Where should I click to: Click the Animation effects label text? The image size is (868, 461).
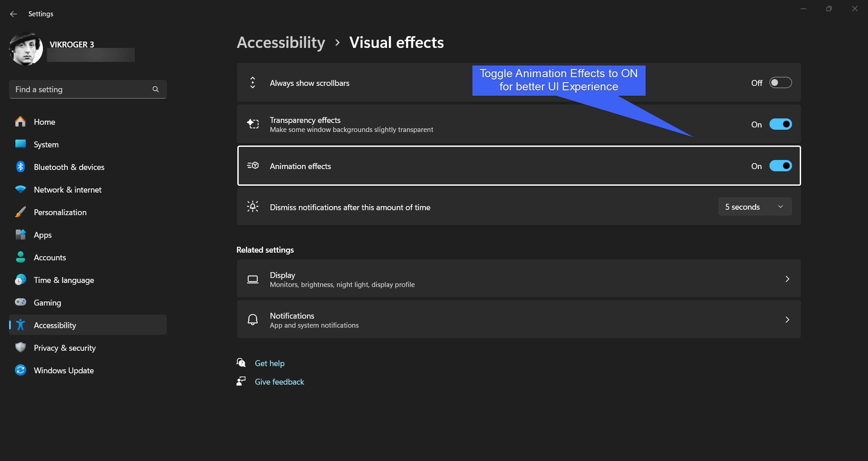click(x=300, y=166)
